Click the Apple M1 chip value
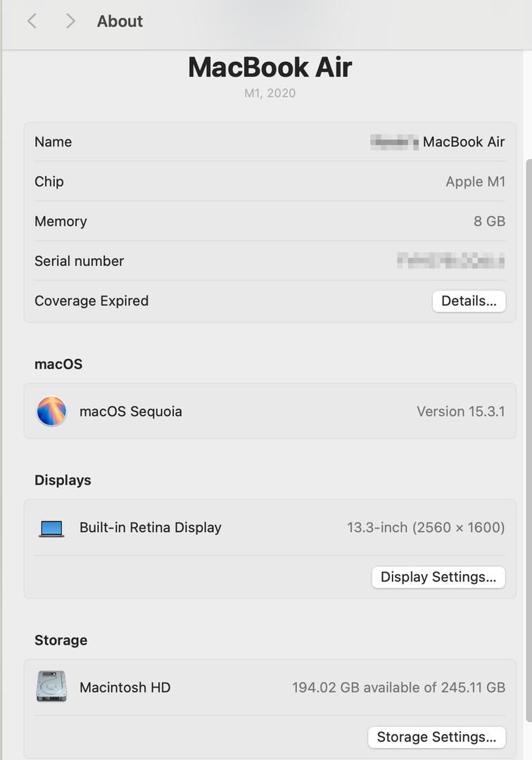 click(475, 182)
